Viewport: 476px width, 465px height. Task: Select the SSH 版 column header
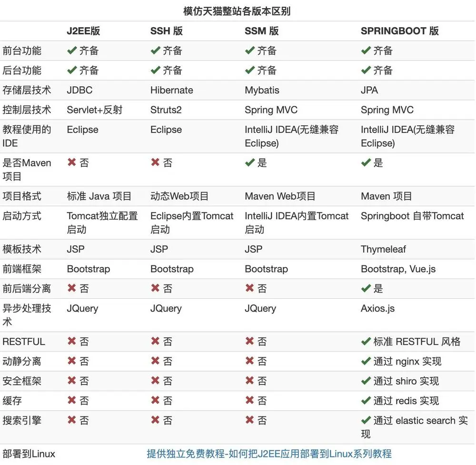pos(166,31)
